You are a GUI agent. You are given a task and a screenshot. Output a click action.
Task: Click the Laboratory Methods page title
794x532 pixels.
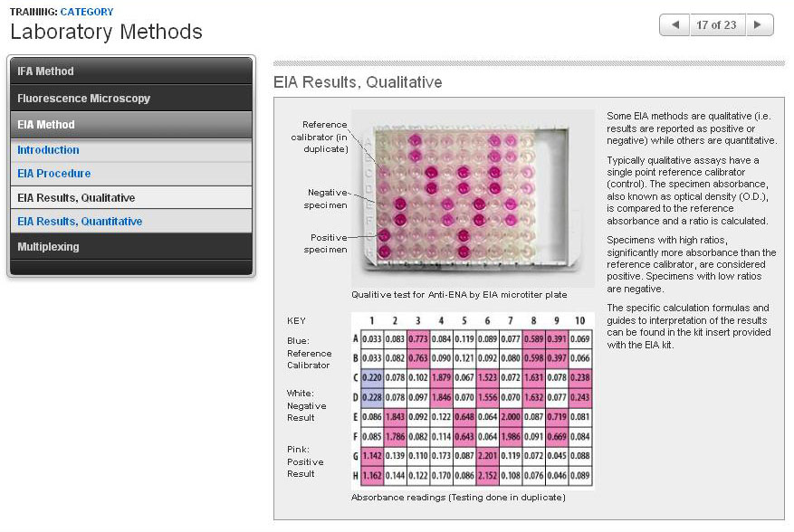106,33
